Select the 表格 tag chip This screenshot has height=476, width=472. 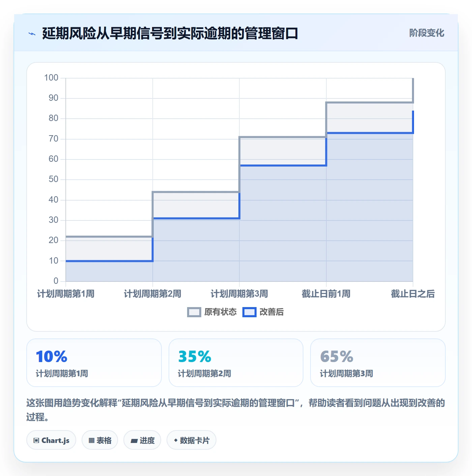tap(100, 440)
